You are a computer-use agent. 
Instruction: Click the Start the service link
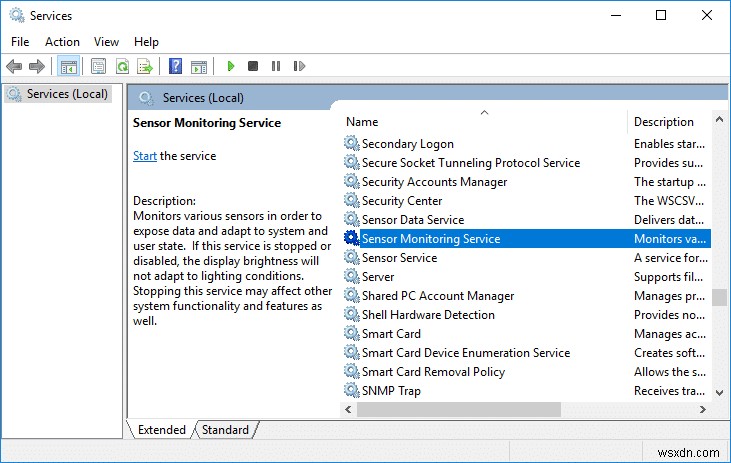tap(145, 156)
